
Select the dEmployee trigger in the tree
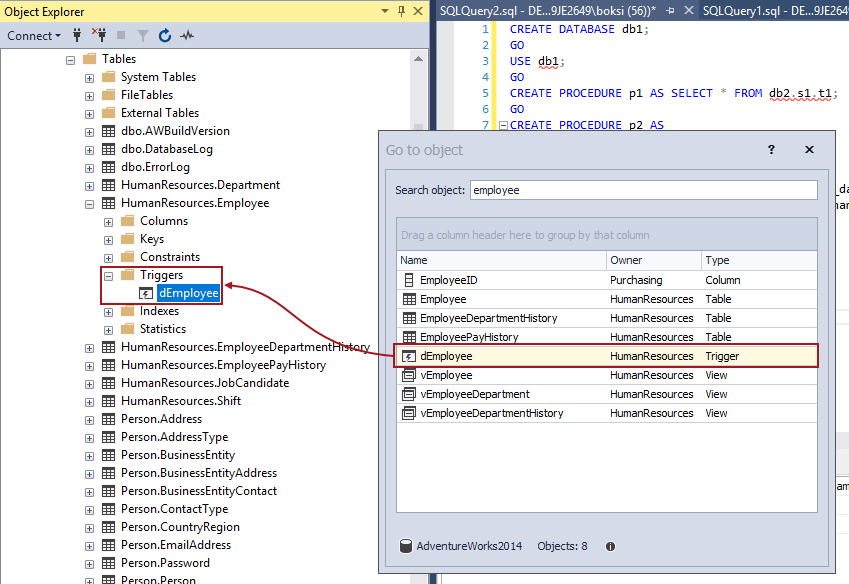click(188, 293)
